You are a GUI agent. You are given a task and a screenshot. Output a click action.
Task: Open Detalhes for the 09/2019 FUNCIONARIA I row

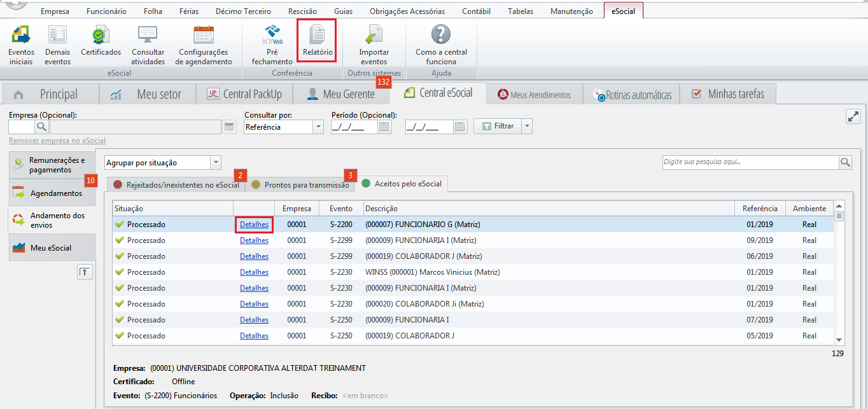(254, 240)
